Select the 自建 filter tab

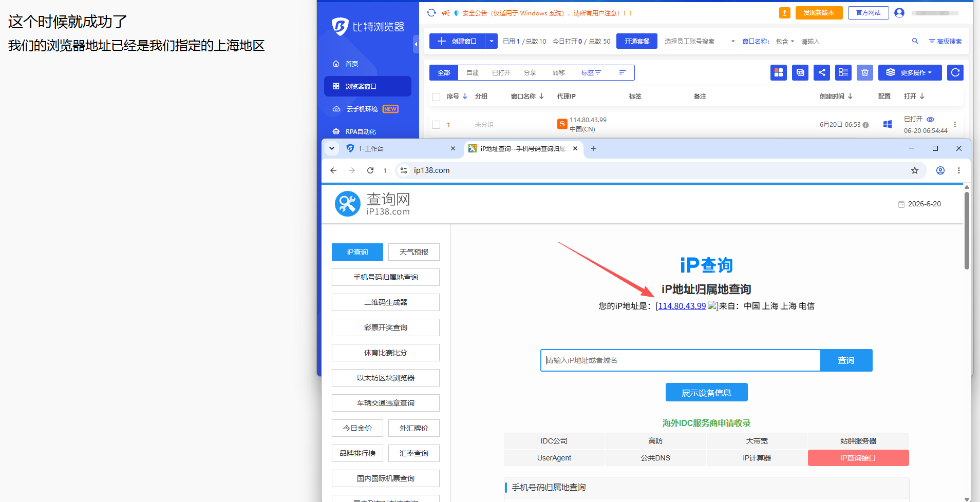pyautogui.click(x=473, y=72)
